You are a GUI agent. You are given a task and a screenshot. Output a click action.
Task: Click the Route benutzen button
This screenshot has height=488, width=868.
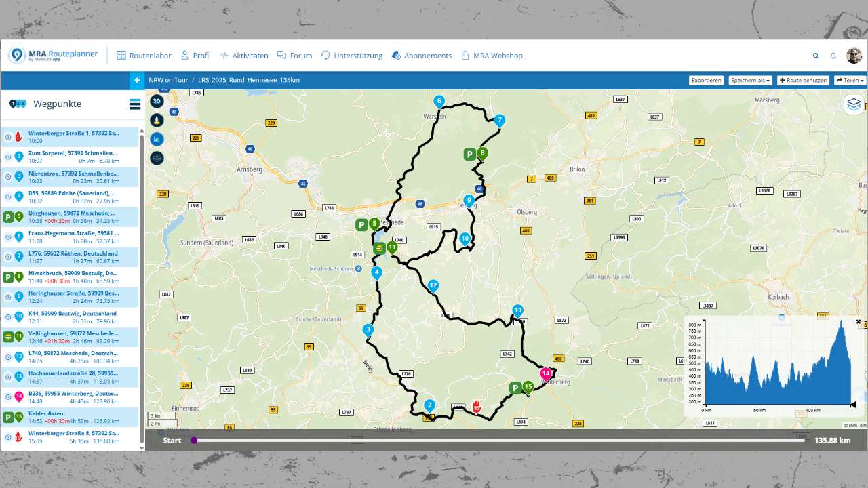coord(804,80)
